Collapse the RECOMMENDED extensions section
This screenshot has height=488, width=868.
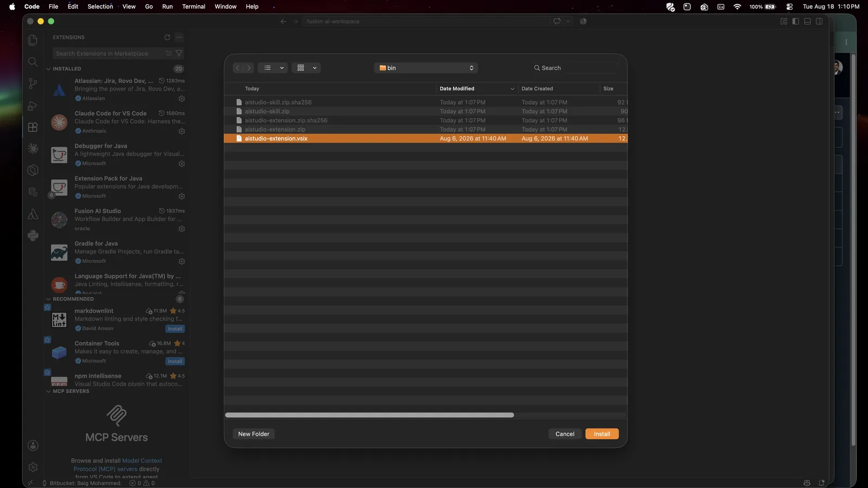[x=48, y=299]
